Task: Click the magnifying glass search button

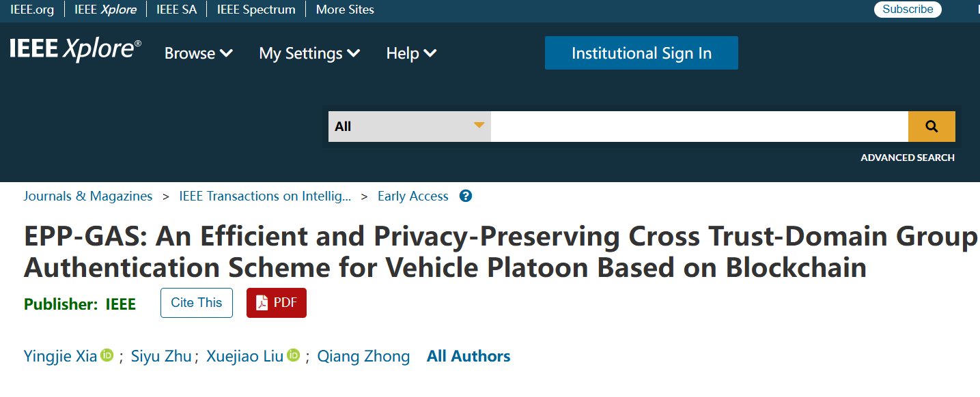Action: point(932,126)
